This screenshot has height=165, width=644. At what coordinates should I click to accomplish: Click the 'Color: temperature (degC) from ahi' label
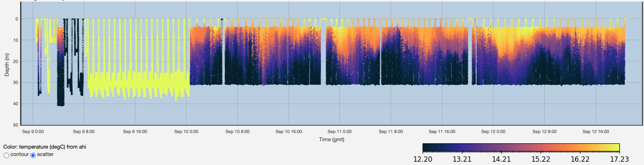tap(45, 147)
